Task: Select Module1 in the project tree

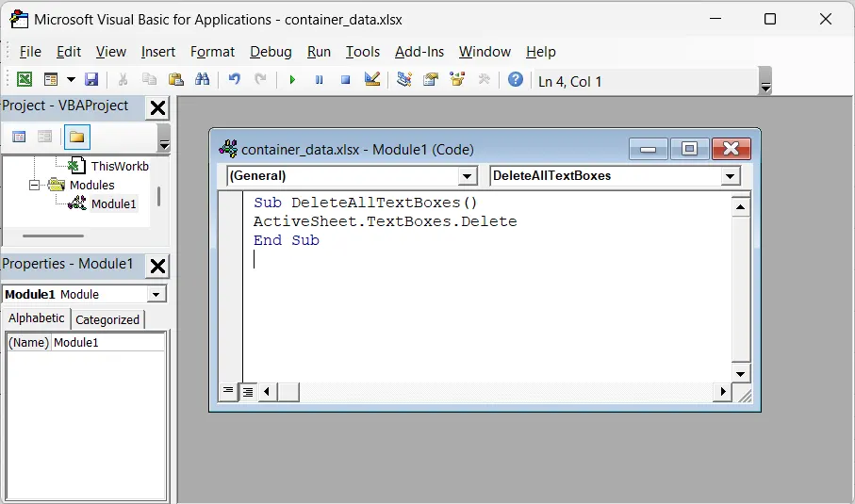Action: (x=113, y=203)
